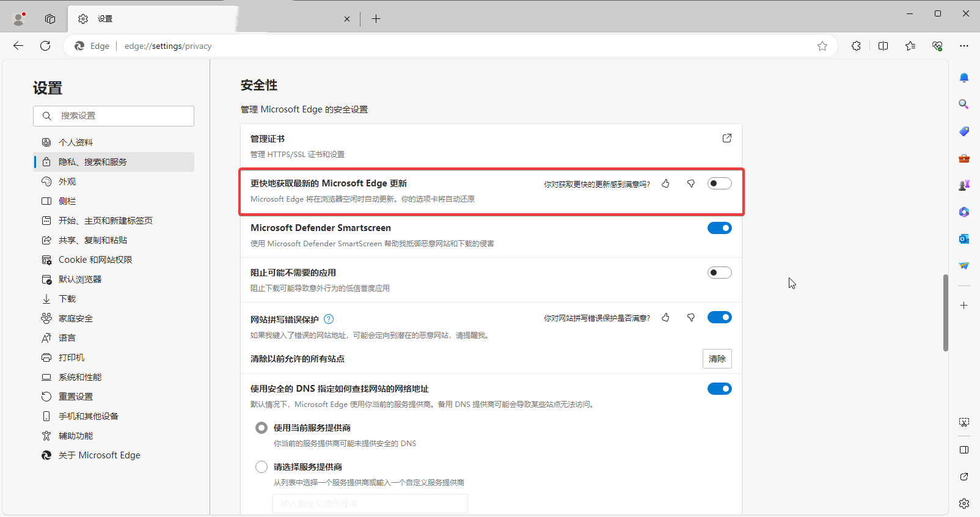Open external link icon near bottom of sidebar
Image resolution: width=980 pixels, height=517 pixels.
pos(964,477)
